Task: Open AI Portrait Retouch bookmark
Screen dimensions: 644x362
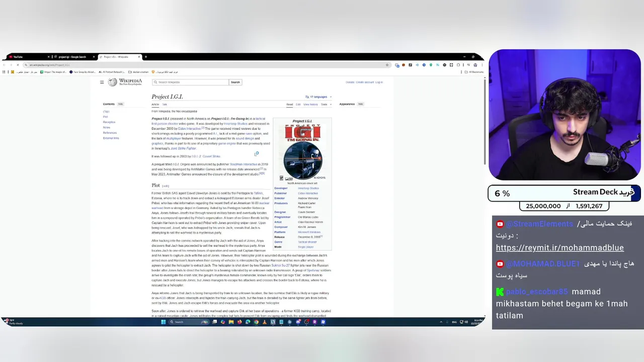Action: pyautogui.click(x=112, y=72)
